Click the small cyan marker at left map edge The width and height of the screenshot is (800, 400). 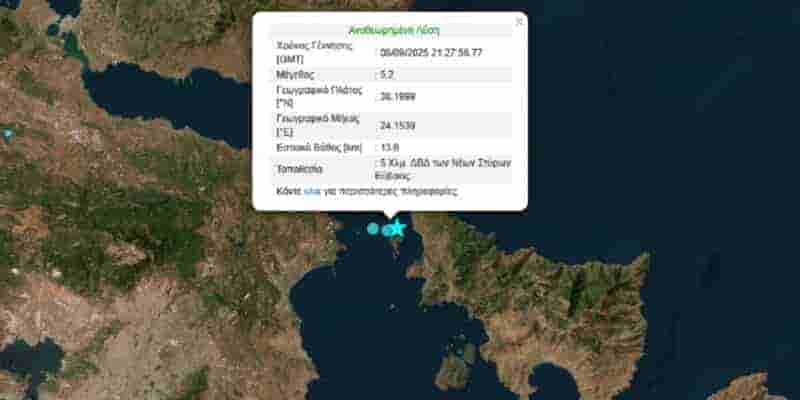click(x=8, y=133)
